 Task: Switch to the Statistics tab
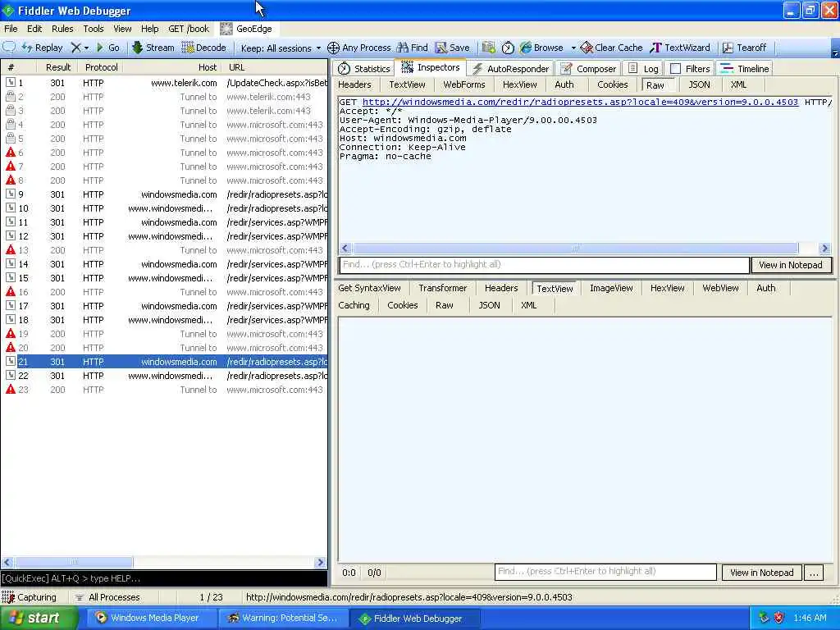pos(364,69)
